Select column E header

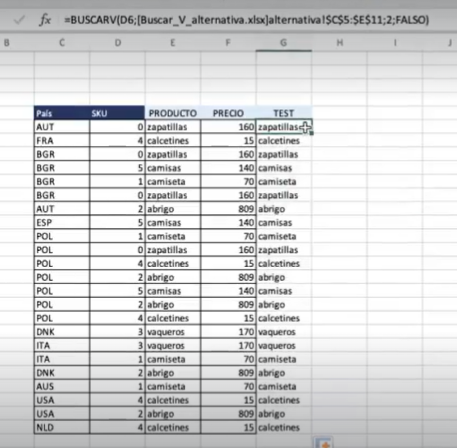[173, 43]
